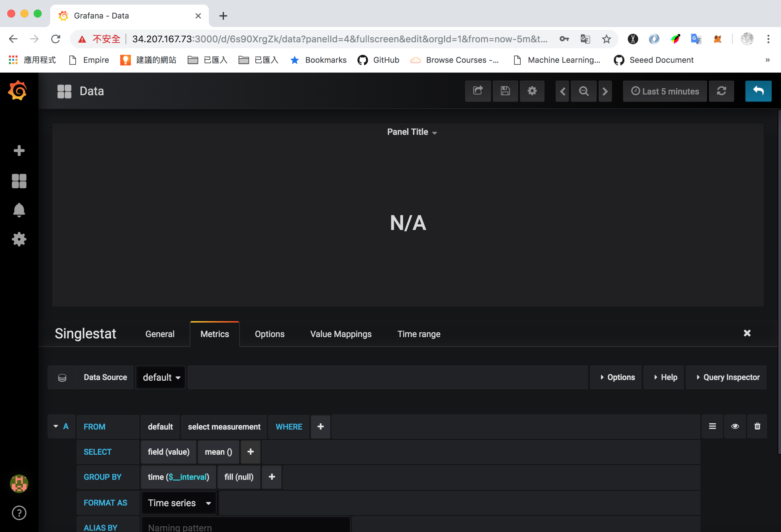Open Last 5 minutes time picker
Screen dimensions: 781x532
pos(665,91)
